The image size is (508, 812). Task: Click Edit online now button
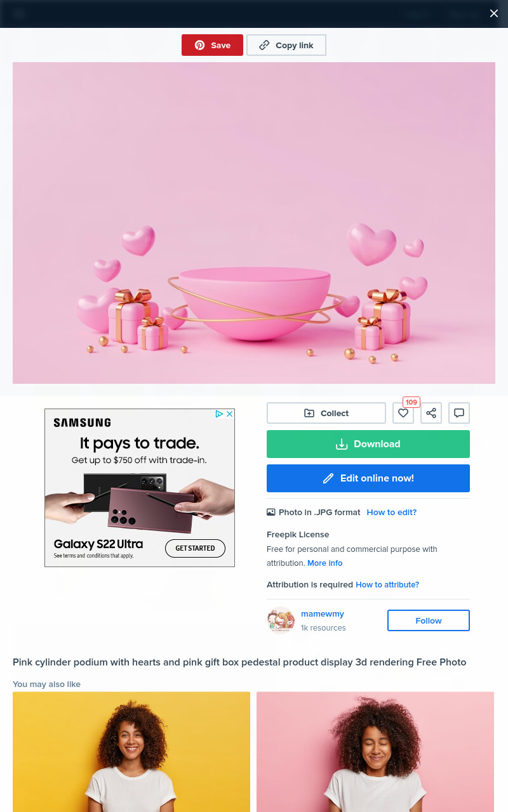coord(368,478)
